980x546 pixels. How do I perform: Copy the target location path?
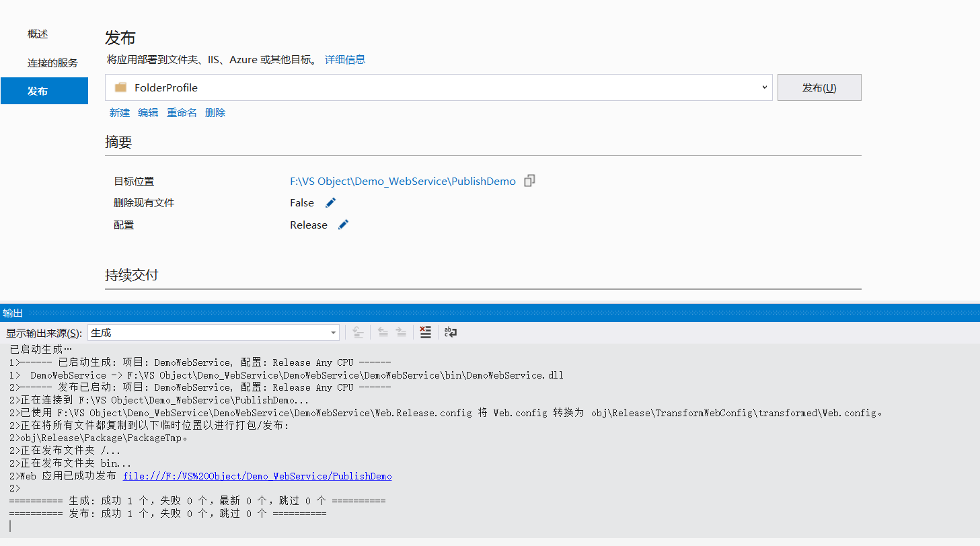click(x=529, y=180)
